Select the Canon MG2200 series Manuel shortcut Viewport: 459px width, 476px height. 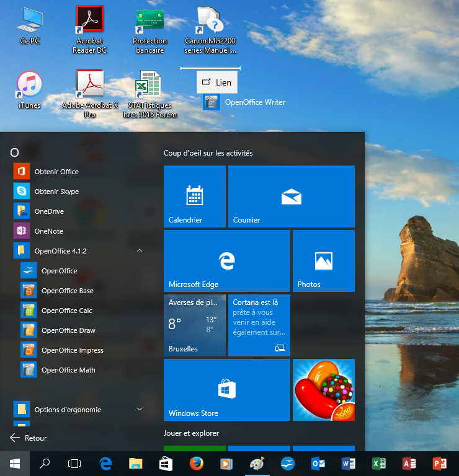click(210, 30)
